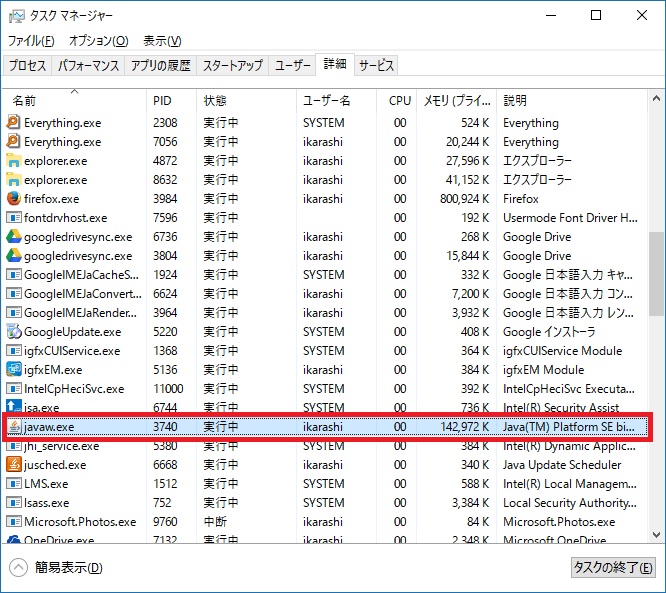This screenshot has width=666, height=593.
Task: Click the Google インストーラ description
Action: [x=549, y=331]
